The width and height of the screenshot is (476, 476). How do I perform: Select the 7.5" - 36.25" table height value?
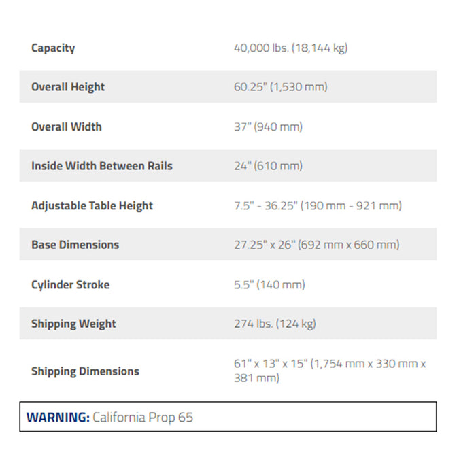coord(318,205)
